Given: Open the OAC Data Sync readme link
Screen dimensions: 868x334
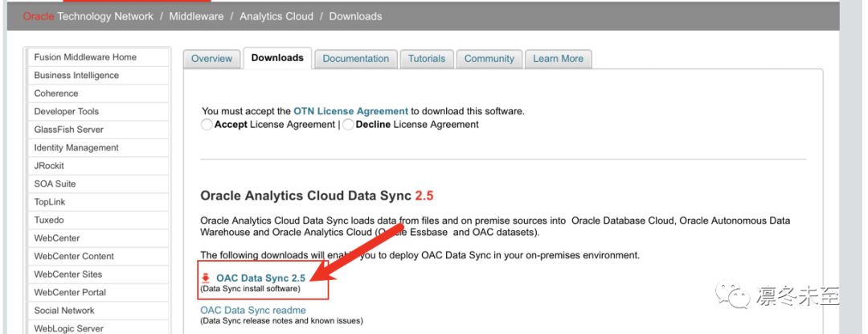Looking at the screenshot, I should click(x=253, y=310).
